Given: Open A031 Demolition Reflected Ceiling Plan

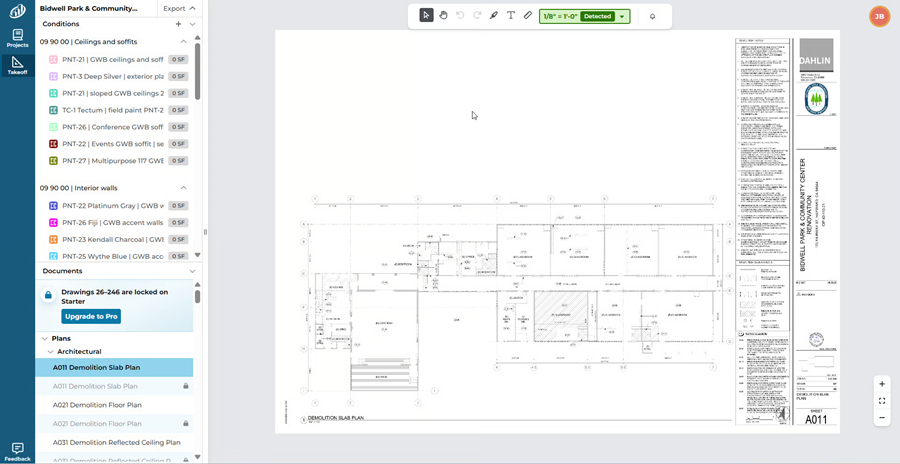Looking at the screenshot, I should click(x=114, y=442).
